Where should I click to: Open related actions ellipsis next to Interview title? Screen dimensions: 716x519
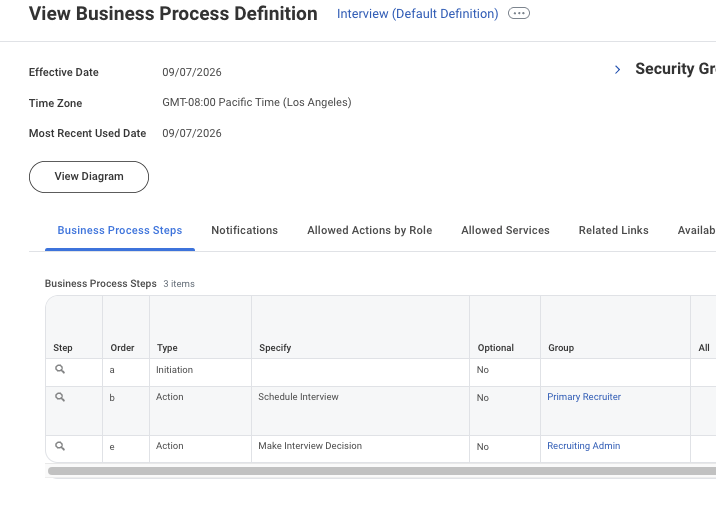pos(519,13)
